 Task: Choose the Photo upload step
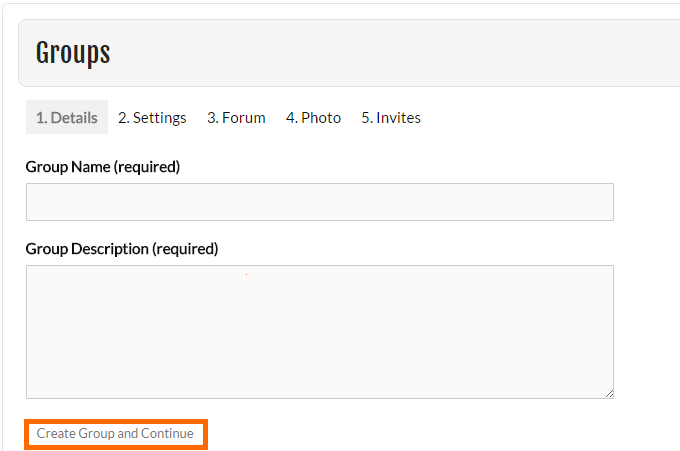click(x=314, y=118)
